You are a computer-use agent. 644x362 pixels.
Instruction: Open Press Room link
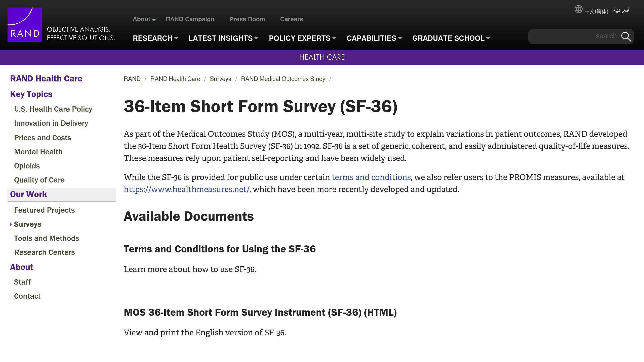click(247, 19)
